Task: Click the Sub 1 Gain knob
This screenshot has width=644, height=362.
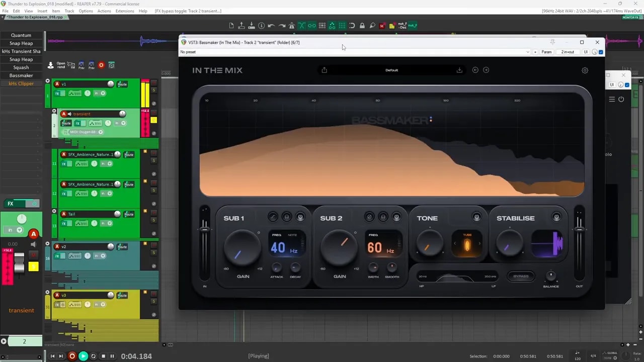Action: click(243, 249)
